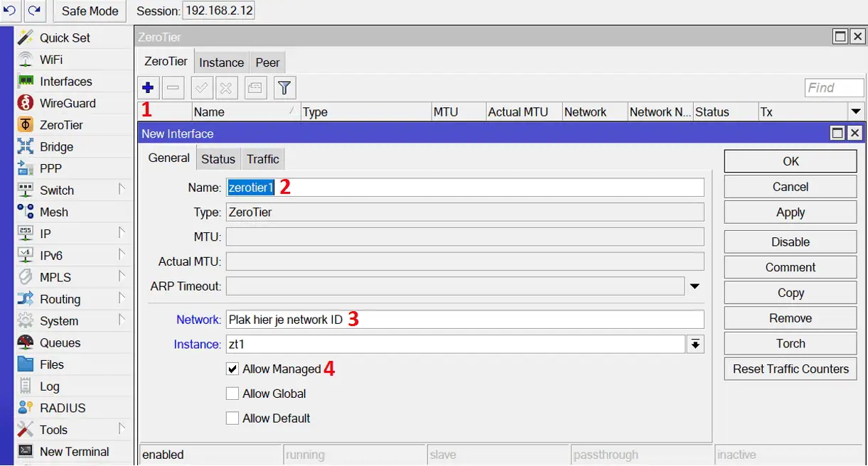Click the blue plus add button
This screenshot has width=868, height=466.
click(x=148, y=88)
